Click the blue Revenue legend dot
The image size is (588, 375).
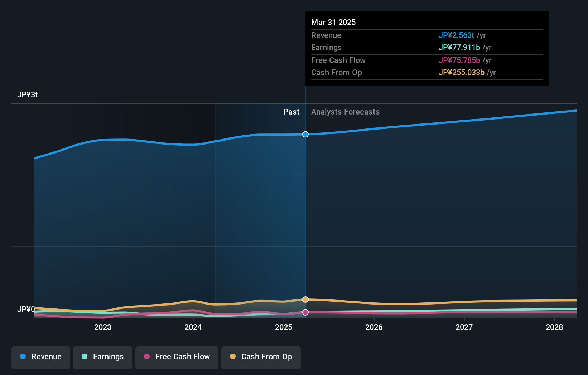click(x=23, y=356)
